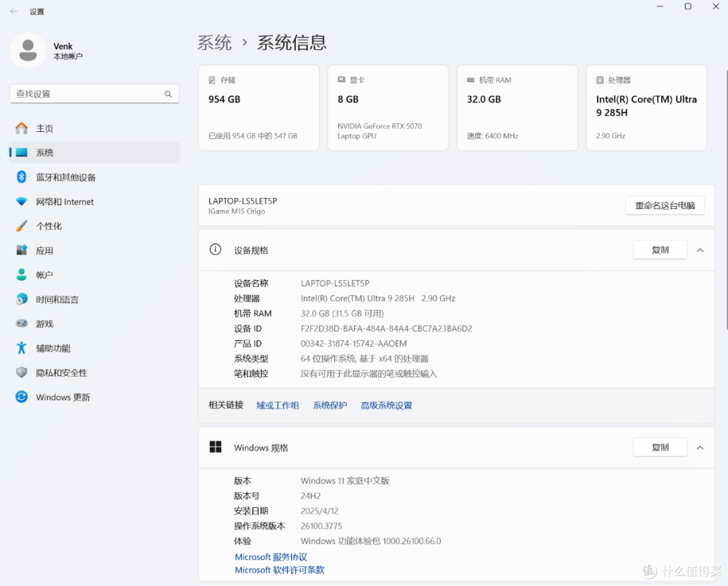
Task: Click the Bluetooth icon in sidebar
Action: point(22,176)
